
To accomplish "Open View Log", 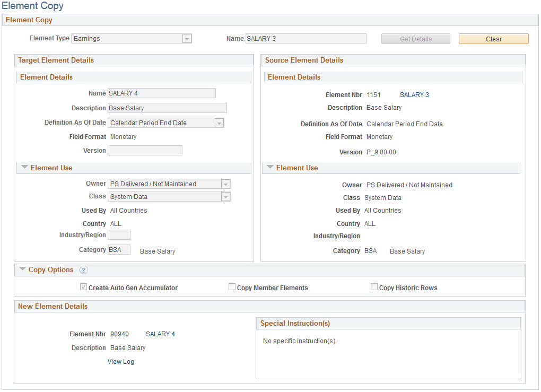I will (120, 361).
